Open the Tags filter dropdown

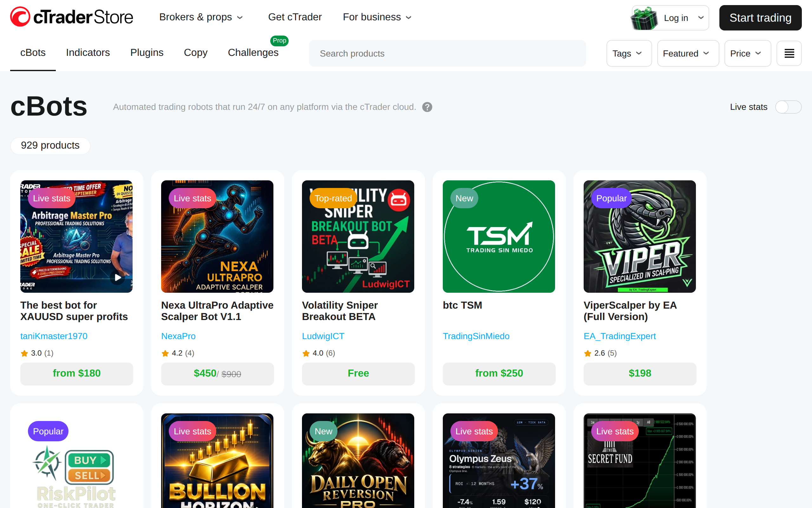629,53
